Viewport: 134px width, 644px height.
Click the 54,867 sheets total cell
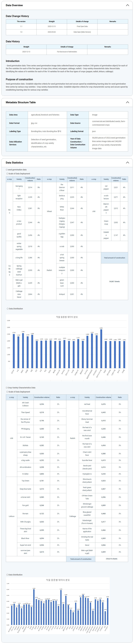coord(114,282)
